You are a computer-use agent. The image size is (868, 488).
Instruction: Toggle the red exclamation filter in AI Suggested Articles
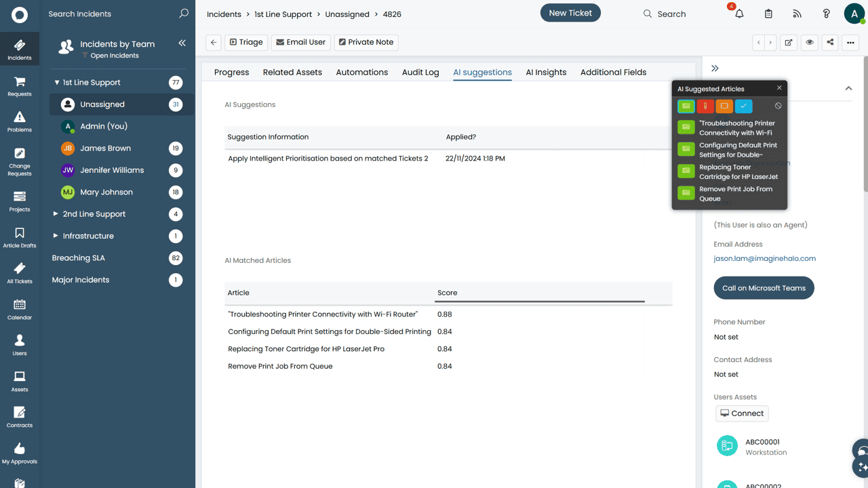tap(705, 106)
